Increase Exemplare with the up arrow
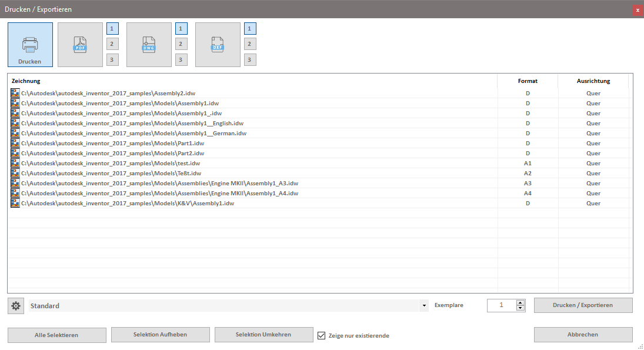This screenshot has height=350, width=644. pyautogui.click(x=520, y=302)
